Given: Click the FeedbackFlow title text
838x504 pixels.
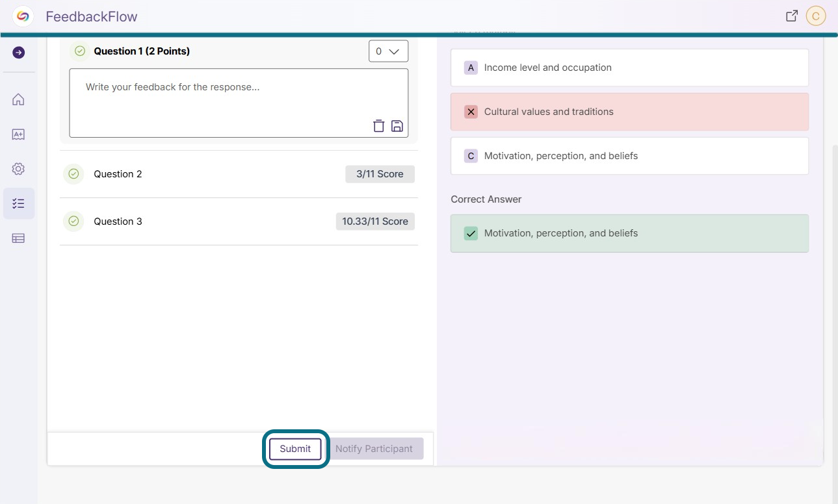Looking at the screenshot, I should click(92, 16).
